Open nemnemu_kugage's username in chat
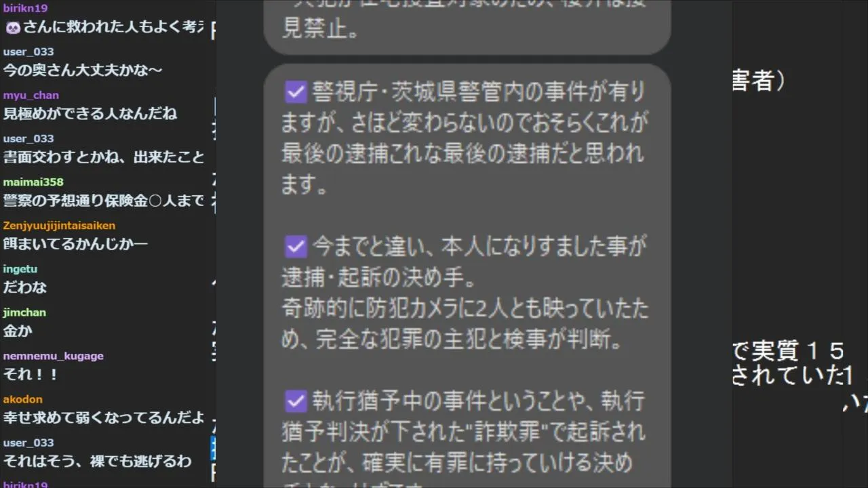868x488 pixels. 53,356
